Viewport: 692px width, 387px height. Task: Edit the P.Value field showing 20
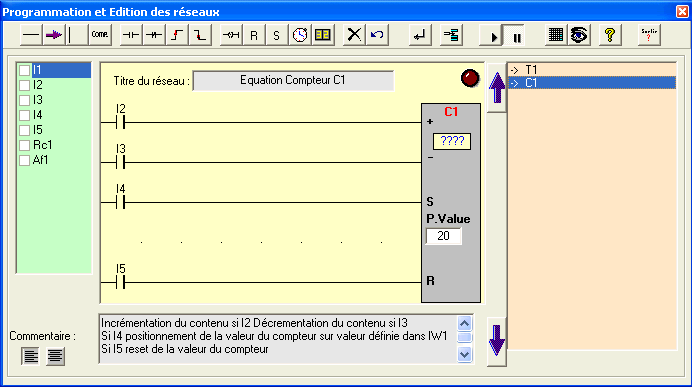444,236
